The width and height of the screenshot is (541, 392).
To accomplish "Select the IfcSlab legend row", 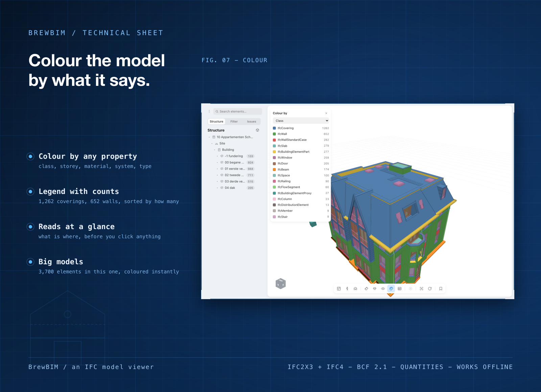I will click(301, 146).
